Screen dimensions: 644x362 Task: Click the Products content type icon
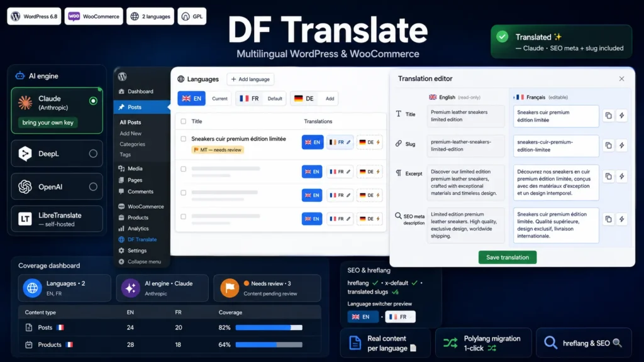tap(29, 345)
